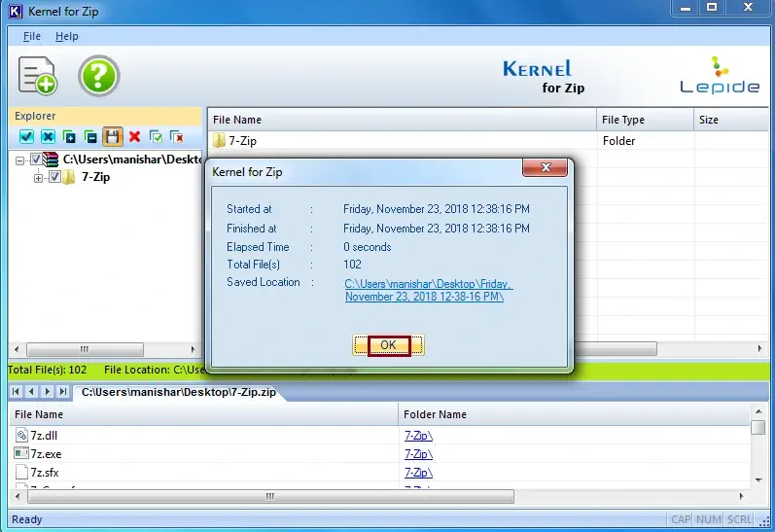Select 7z.exe file name

coord(46,454)
